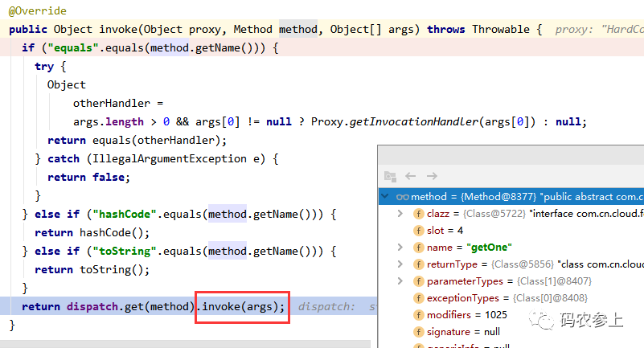
Task: Click the set-as-root icon in popup toolbar
Action: (x=390, y=176)
